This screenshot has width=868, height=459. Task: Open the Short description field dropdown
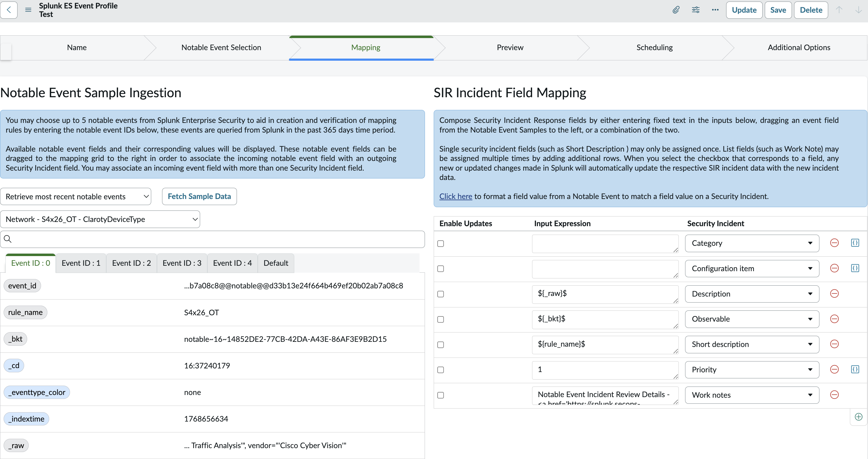(752, 344)
